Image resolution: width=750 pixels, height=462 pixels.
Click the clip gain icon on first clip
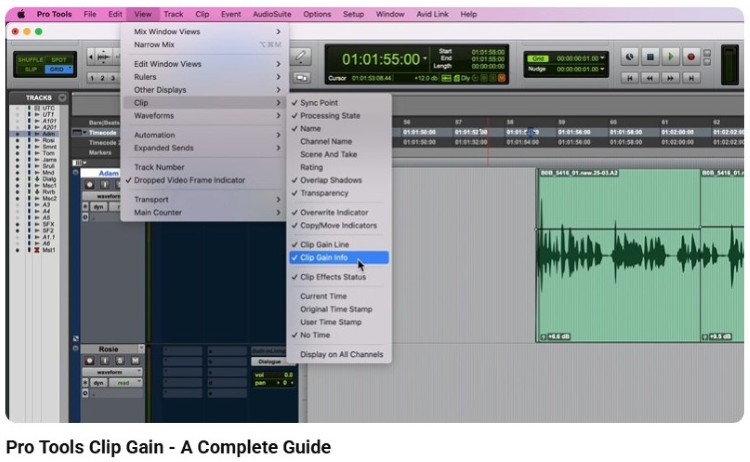[x=543, y=337]
